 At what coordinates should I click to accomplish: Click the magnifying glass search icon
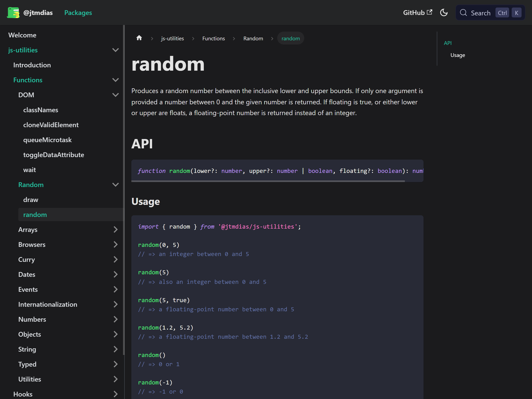[x=463, y=13]
